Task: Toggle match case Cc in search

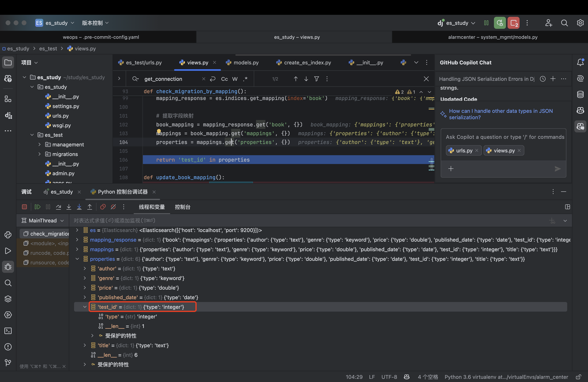Action: pyautogui.click(x=224, y=79)
